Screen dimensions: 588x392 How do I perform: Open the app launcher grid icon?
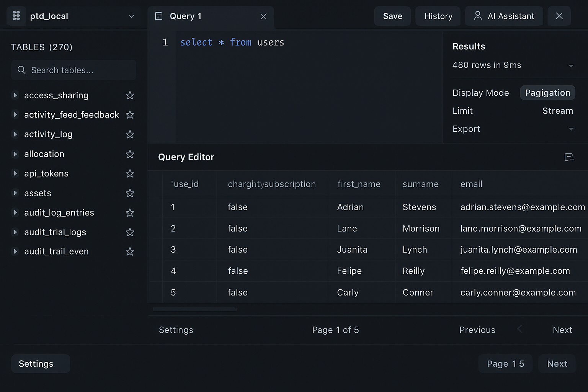[x=16, y=16]
